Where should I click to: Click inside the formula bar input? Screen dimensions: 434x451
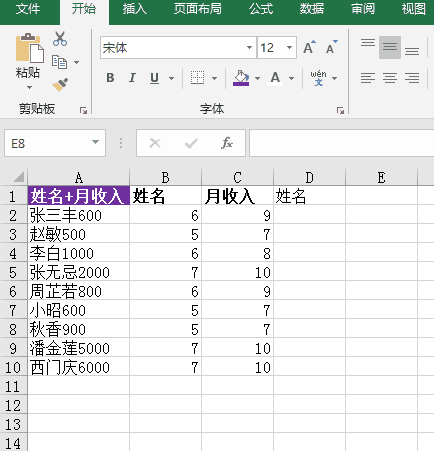341,143
